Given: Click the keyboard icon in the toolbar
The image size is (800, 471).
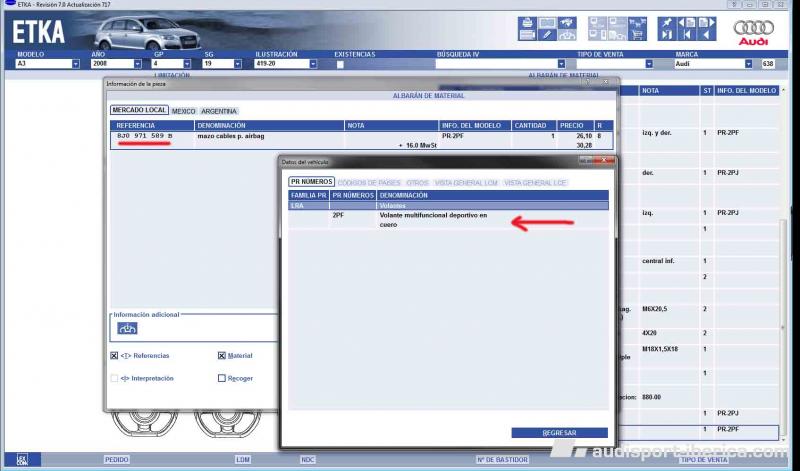Looking at the screenshot, I should [528, 35].
